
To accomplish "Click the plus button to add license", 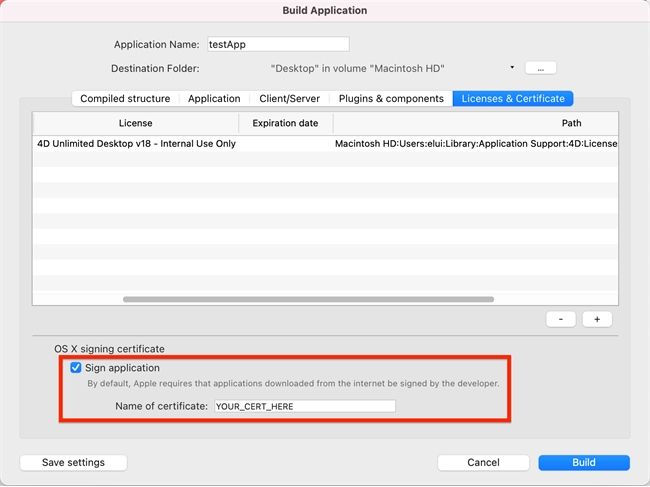I will coord(597,319).
